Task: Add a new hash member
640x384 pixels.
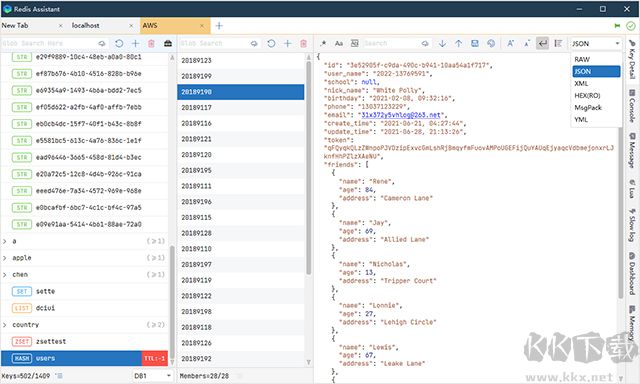Action: pos(287,43)
